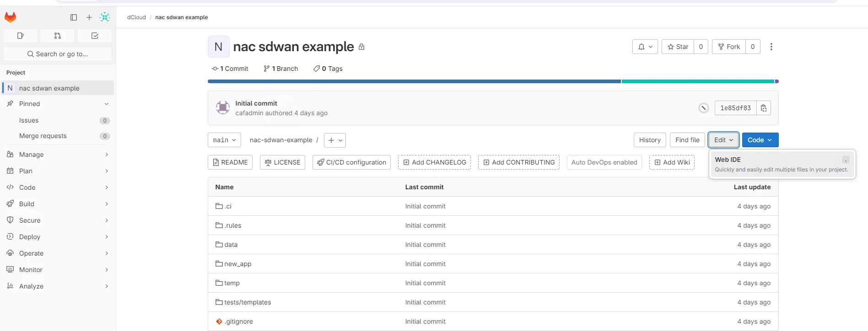Open the three-dot project actions menu
This screenshot has width=868, height=331.
tap(771, 47)
